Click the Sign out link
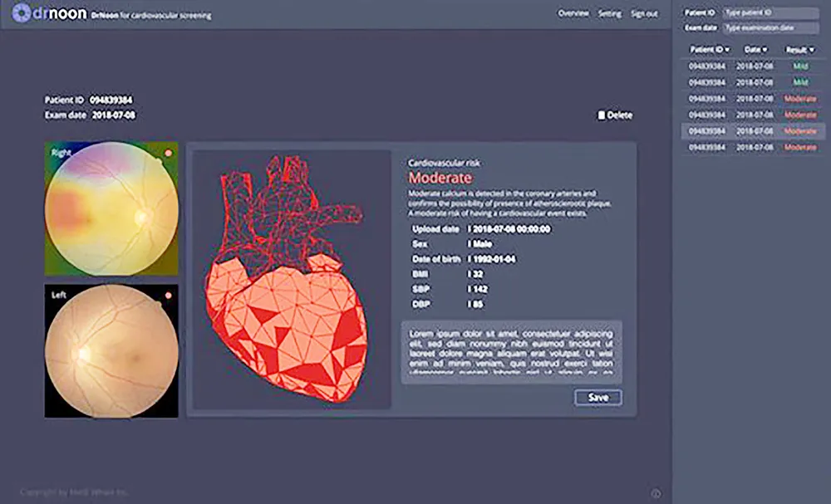The image size is (831, 504). point(644,14)
